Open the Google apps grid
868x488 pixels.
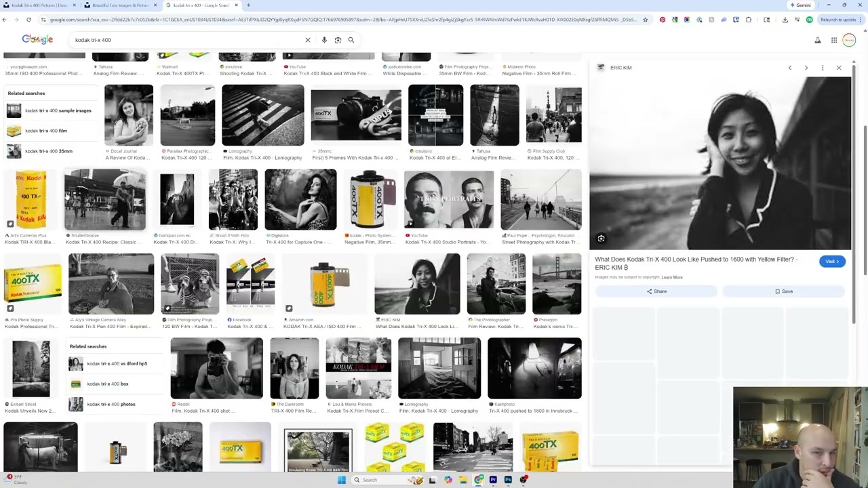tap(834, 40)
